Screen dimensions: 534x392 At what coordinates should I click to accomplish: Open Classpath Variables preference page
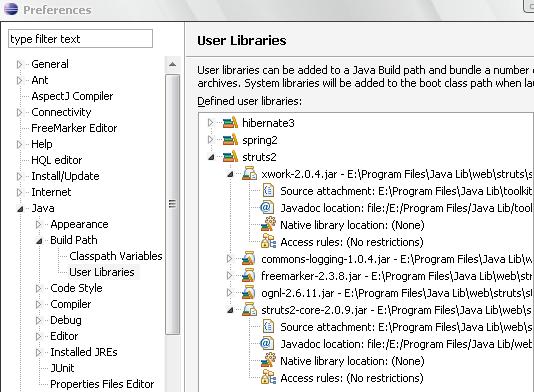pos(116,256)
